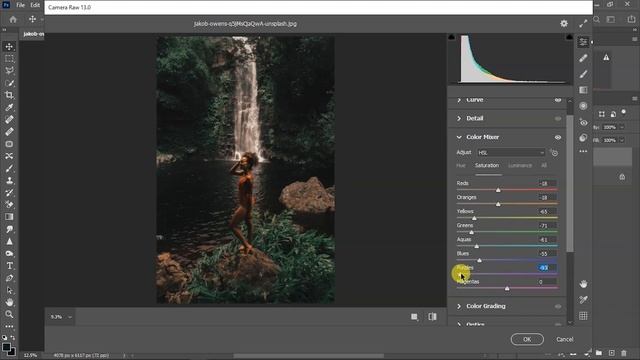The width and height of the screenshot is (640, 360).
Task: Click the Reds saturation slider handle
Action: [x=498, y=190]
